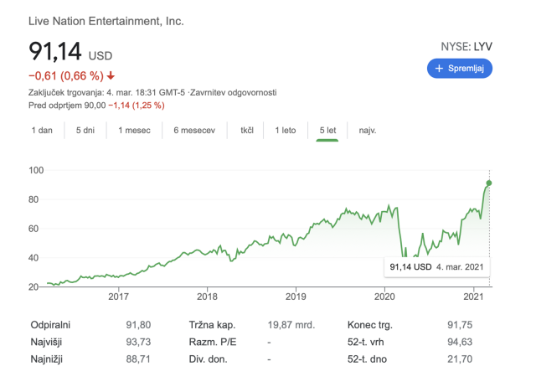Show the najv. maximum range chart
536x392 pixels.
(368, 131)
